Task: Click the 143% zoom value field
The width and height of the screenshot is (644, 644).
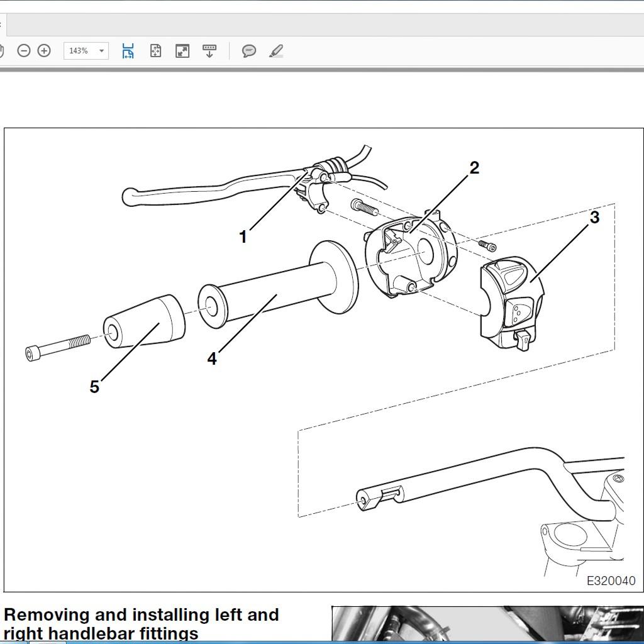Action: [x=79, y=51]
